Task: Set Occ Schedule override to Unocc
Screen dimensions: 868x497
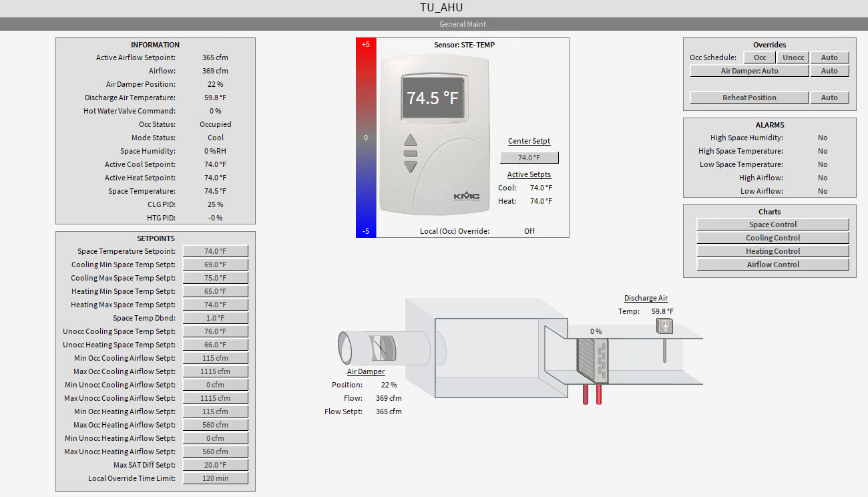Action: click(x=793, y=57)
